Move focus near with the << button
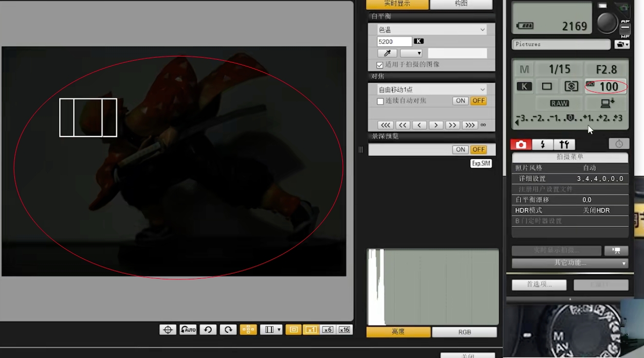 [402, 125]
